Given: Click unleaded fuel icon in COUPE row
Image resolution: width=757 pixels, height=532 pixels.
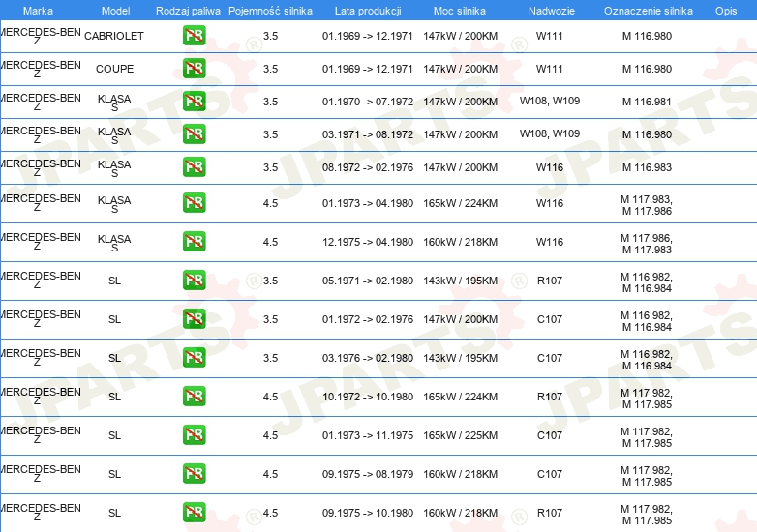Looking at the screenshot, I should [x=194, y=69].
